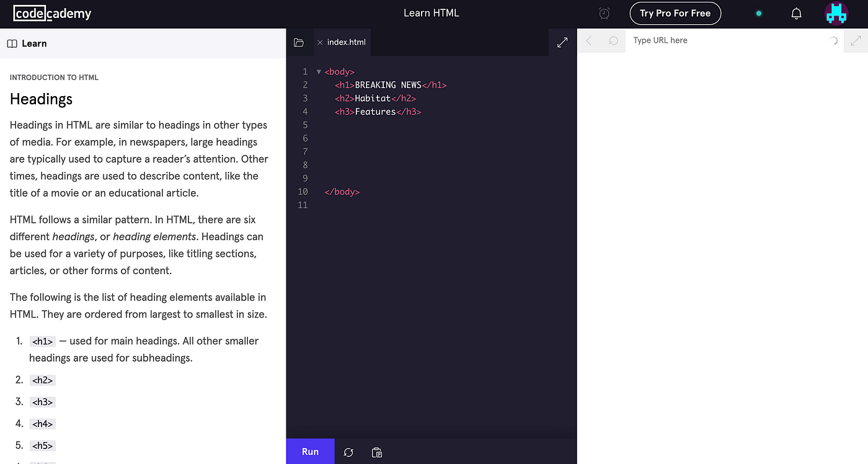Viewport: 868px width, 464px height.
Task: Click the Learn book icon
Action: coord(12,43)
